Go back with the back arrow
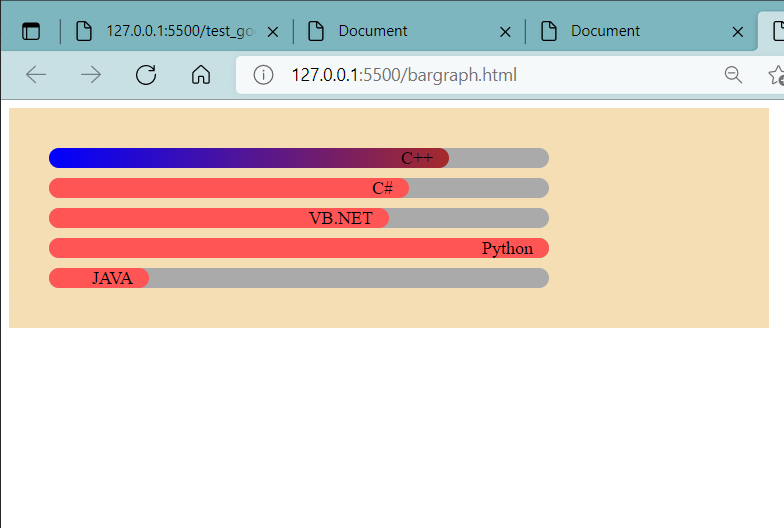The image size is (784, 528). coord(36,75)
